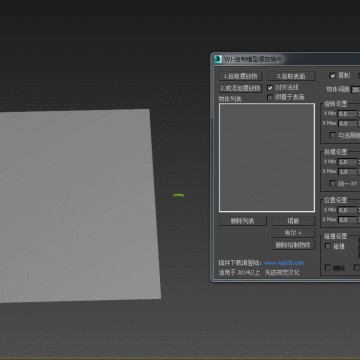The height and width of the screenshot is (360, 360).
Task: Click the '1.' pick objects button
Action: point(240,76)
